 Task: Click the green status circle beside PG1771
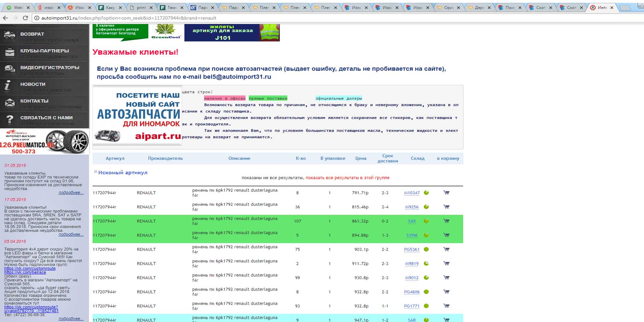[426, 306]
